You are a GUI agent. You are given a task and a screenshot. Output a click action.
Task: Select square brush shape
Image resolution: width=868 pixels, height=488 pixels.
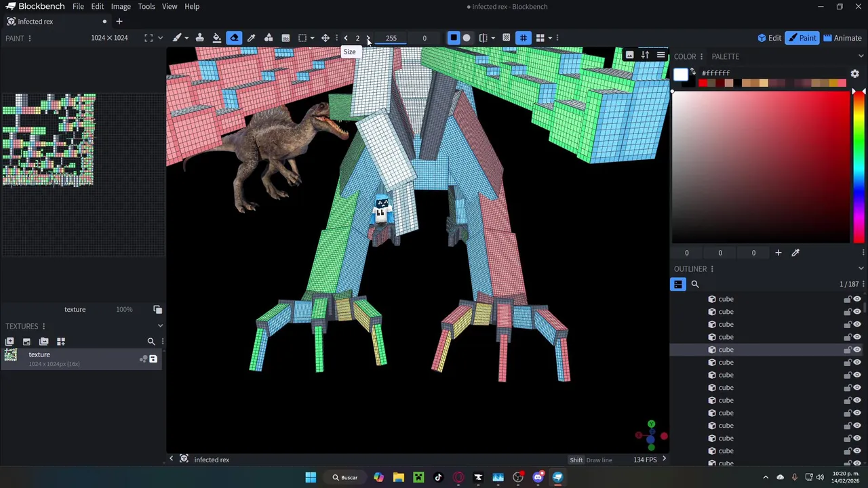click(x=453, y=38)
